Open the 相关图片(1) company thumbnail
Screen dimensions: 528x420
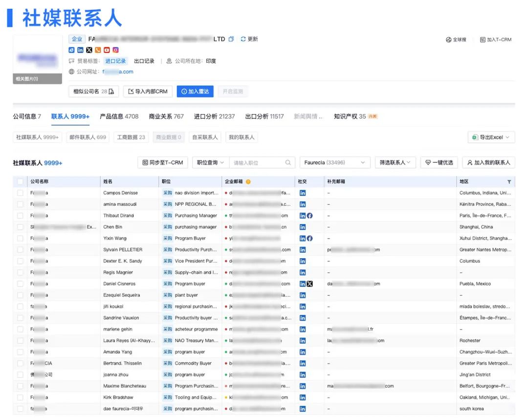[37, 59]
